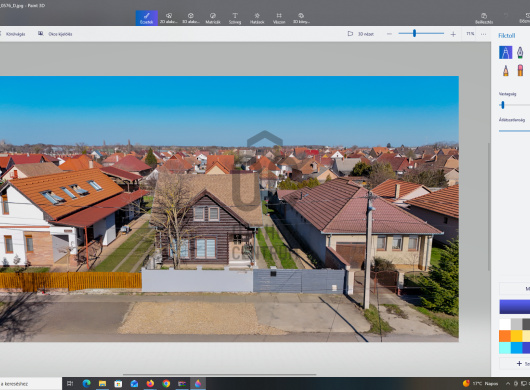
Task: Open the Hatások (Effects) tab
Action: (257, 18)
